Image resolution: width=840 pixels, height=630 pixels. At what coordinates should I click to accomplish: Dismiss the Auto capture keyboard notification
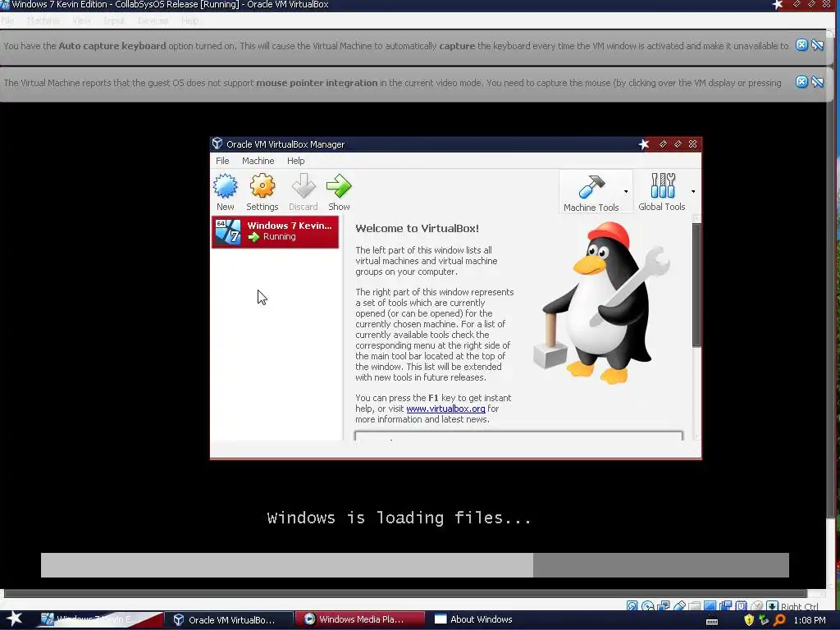pos(801,45)
